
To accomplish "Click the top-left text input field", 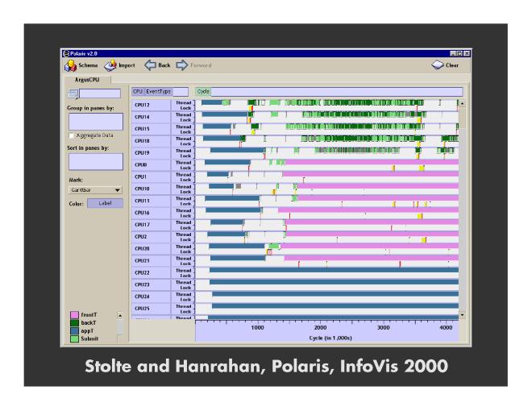I will coord(100,93).
